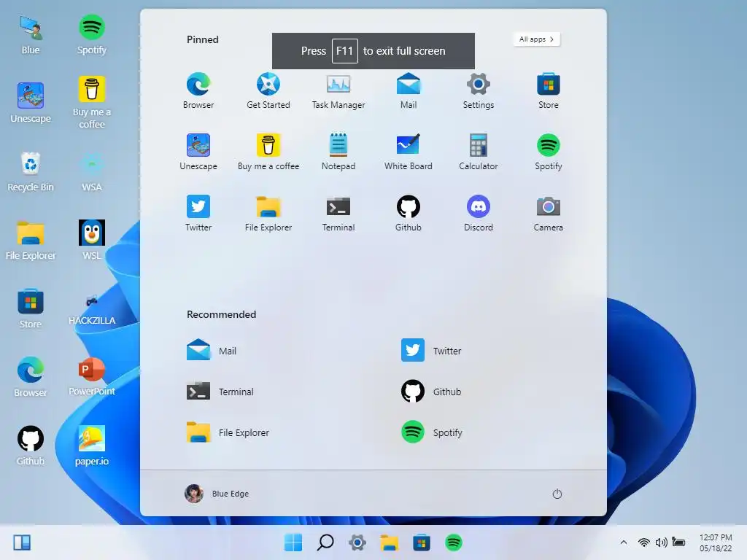Open pinned File Explorer

point(268,213)
